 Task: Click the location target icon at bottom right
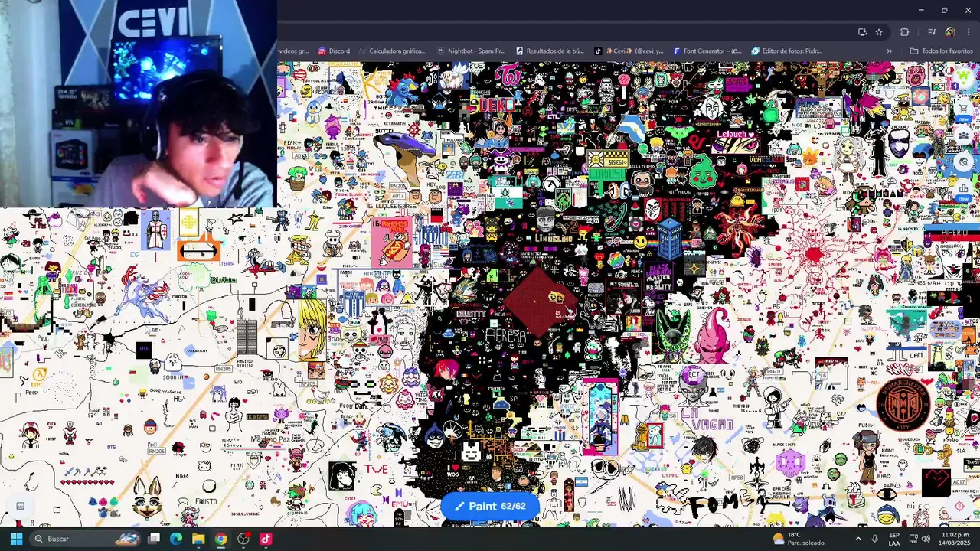(x=960, y=506)
